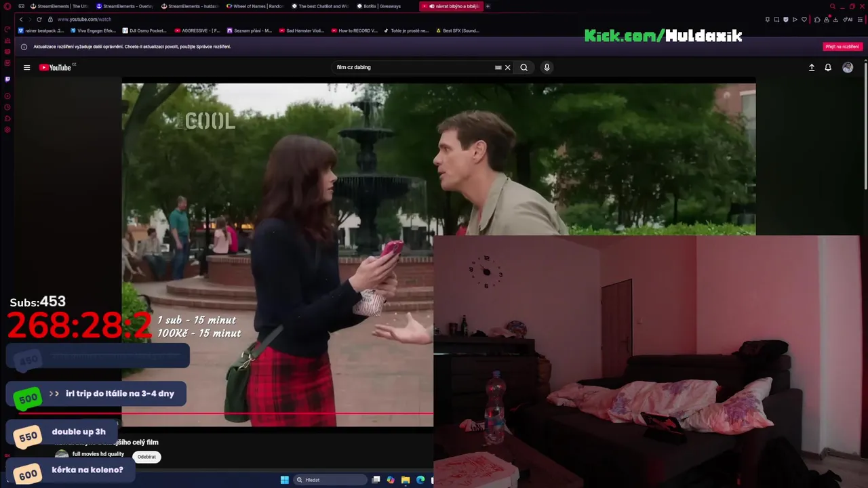Open Twitch in the Opera sidebar
This screenshot has height=488, width=868.
7,79
